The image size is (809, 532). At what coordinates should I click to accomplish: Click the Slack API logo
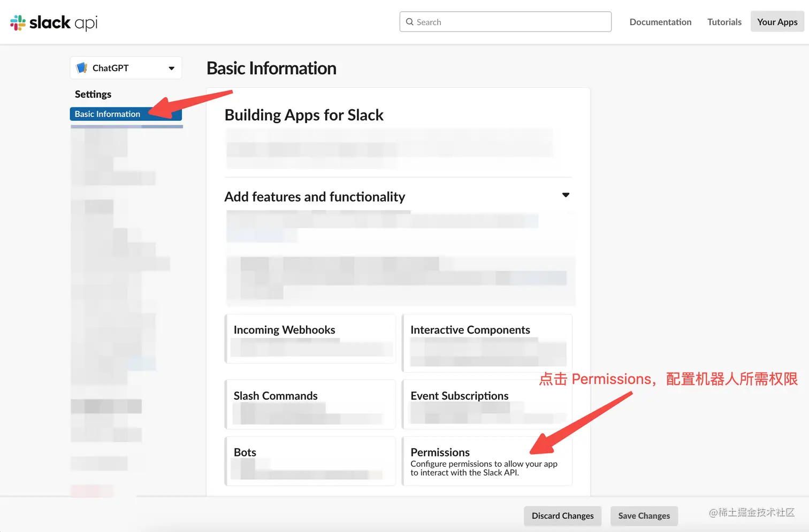coord(54,22)
